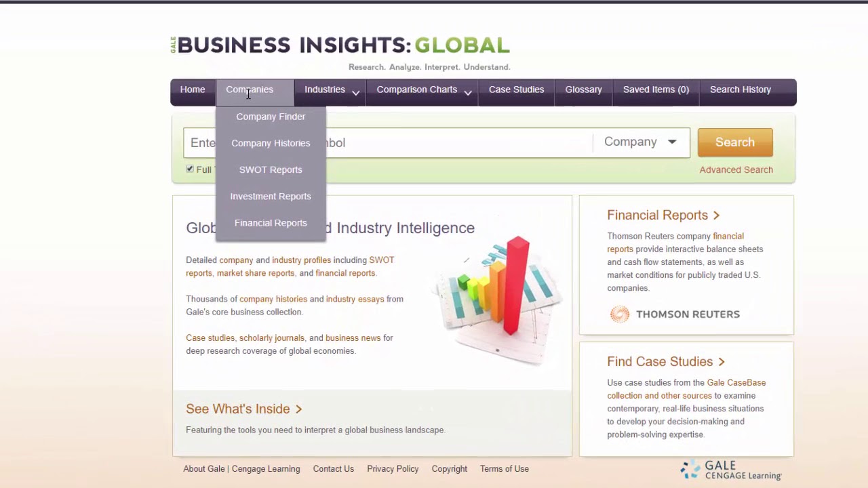Click the Industries menu label
Image resolution: width=868 pixels, height=488 pixels.
click(325, 89)
